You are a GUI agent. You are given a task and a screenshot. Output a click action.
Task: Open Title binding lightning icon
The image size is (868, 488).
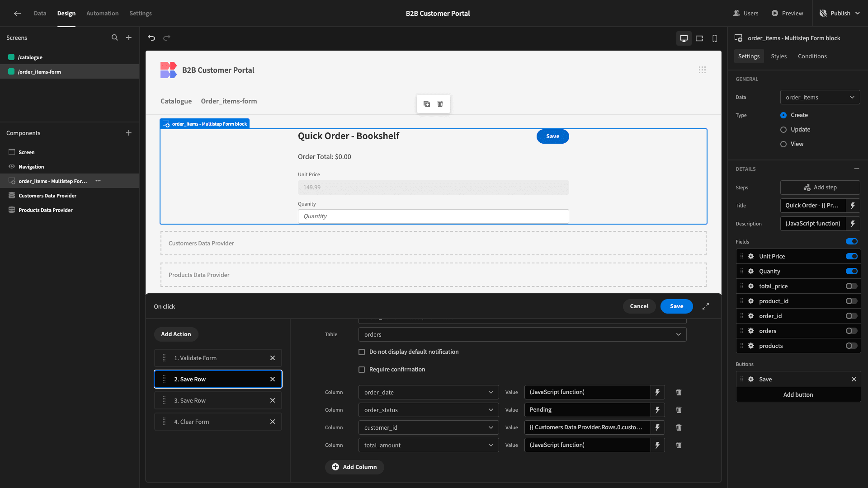tap(853, 206)
